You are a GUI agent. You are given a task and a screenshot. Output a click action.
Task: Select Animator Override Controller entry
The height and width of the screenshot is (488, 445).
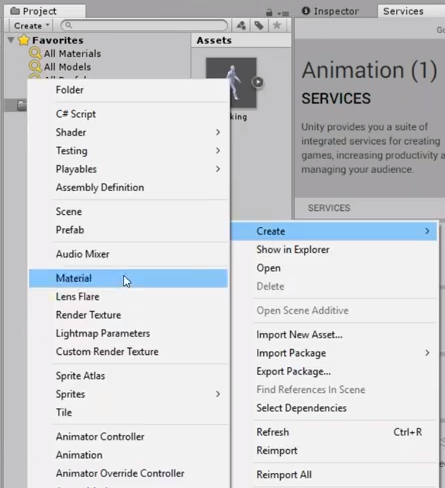coord(129,473)
